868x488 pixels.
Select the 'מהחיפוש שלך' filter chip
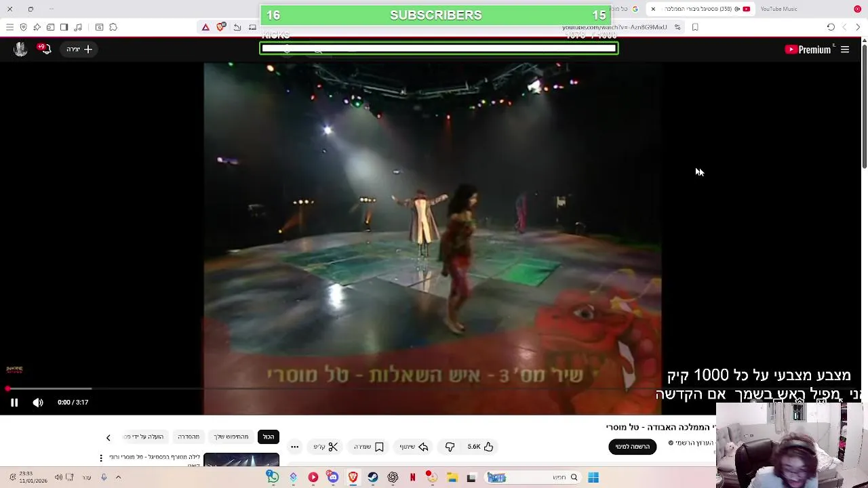[231, 436]
